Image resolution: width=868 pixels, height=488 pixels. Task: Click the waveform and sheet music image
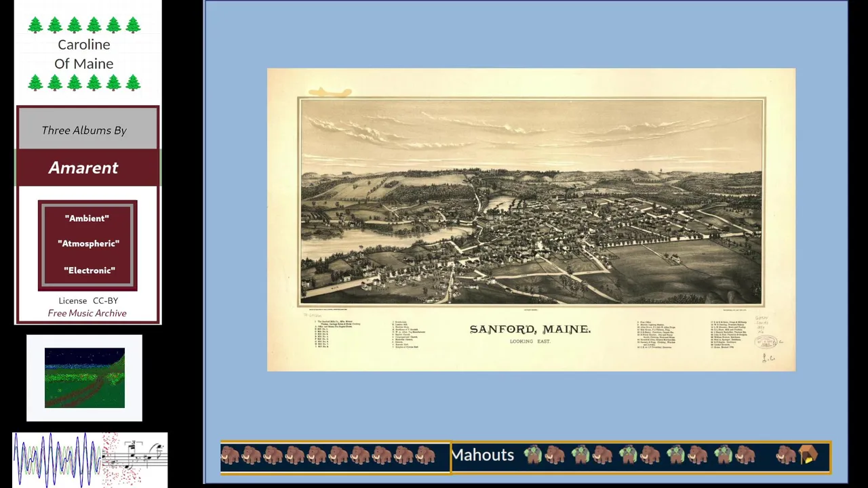click(x=90, y=460)
